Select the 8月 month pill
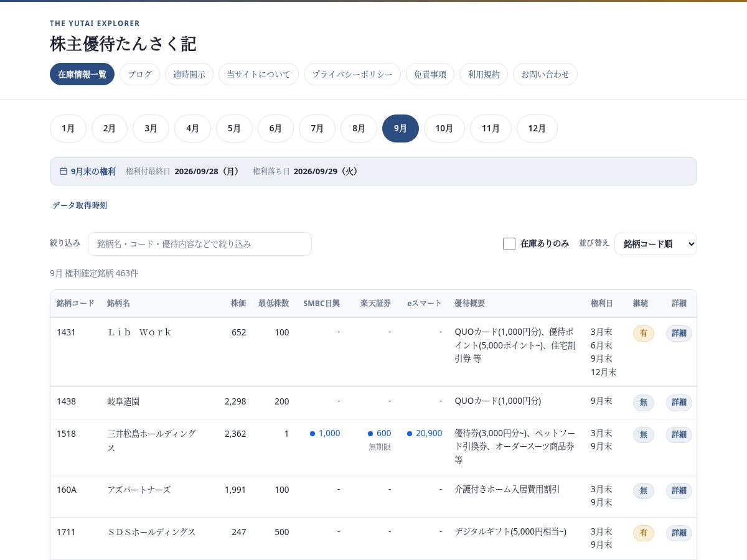 tap(359, 128)
